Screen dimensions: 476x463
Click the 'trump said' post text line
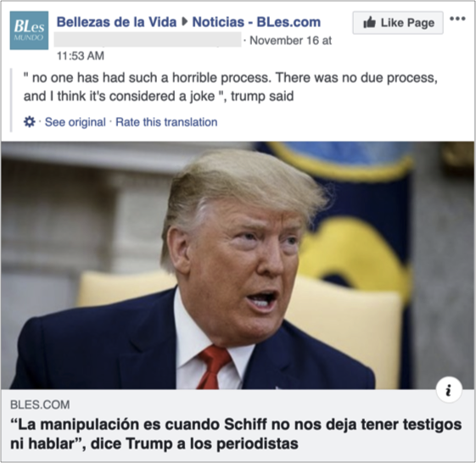(x=159, y=96)
